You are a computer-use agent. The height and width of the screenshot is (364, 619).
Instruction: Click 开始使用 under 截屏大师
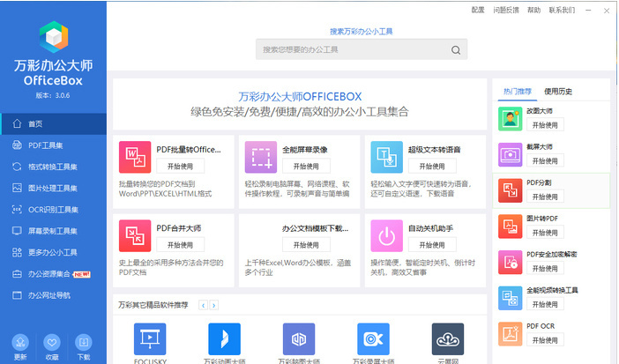(x=545, y=160)
